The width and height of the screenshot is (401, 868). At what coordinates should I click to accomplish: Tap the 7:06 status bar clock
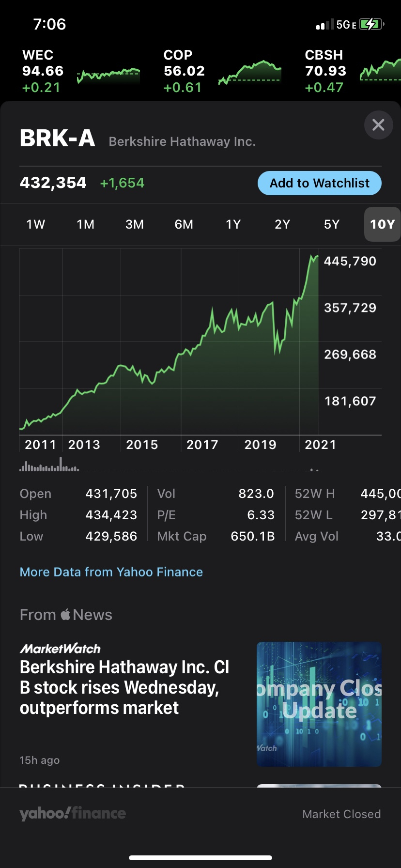pos(49,24)
